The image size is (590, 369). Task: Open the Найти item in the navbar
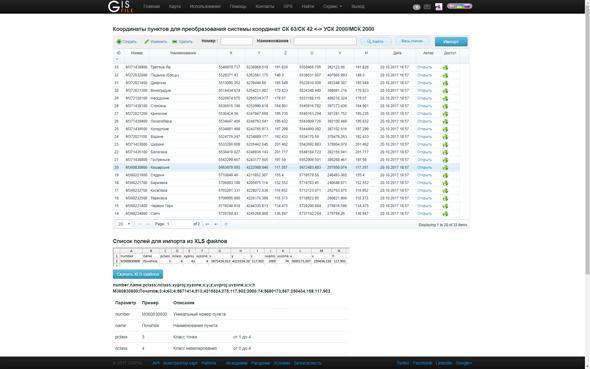tap(307, 6)
